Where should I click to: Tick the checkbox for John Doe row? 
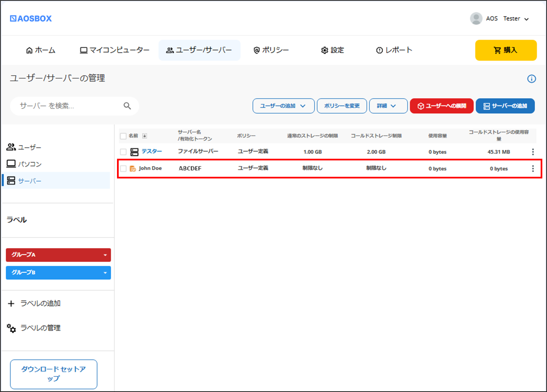[123, 168]
